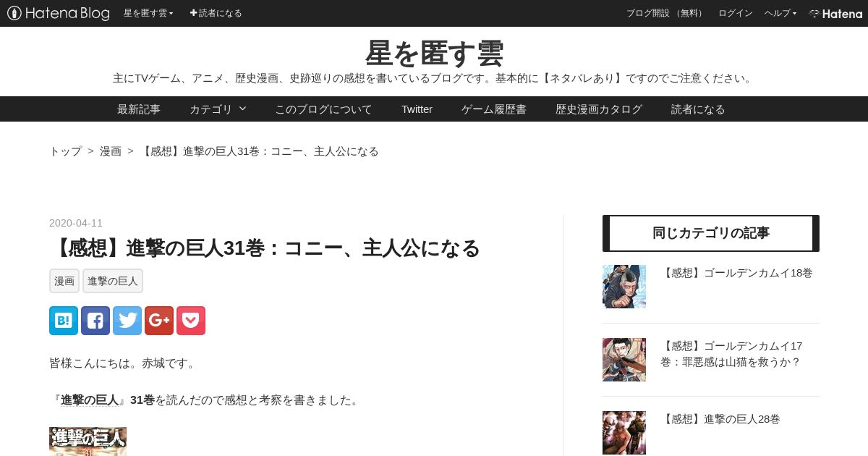The image size is (868, 456).
Task: Click the ログイン link
Action: click(x=736, y=13)
